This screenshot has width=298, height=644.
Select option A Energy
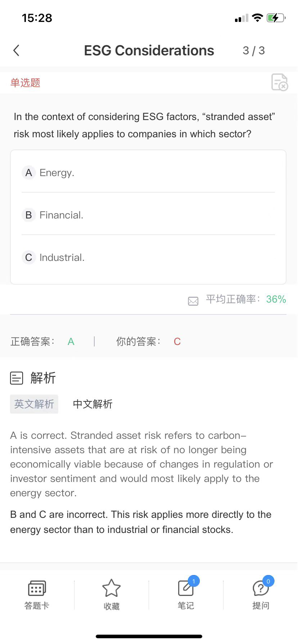click(57, 173)
